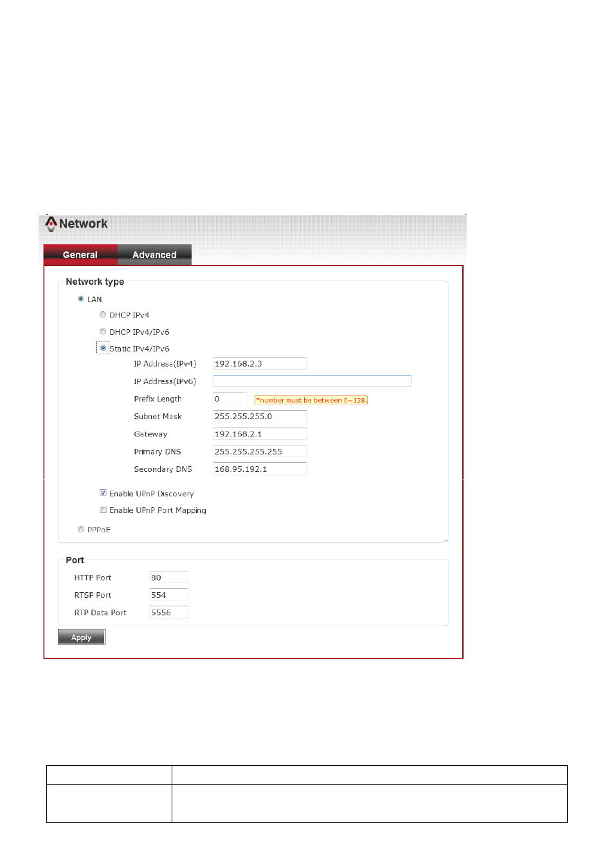Choose DHCP IPv4/IPv6 option
Viewport: 614px width, 868px height.
tap(103, 332)
